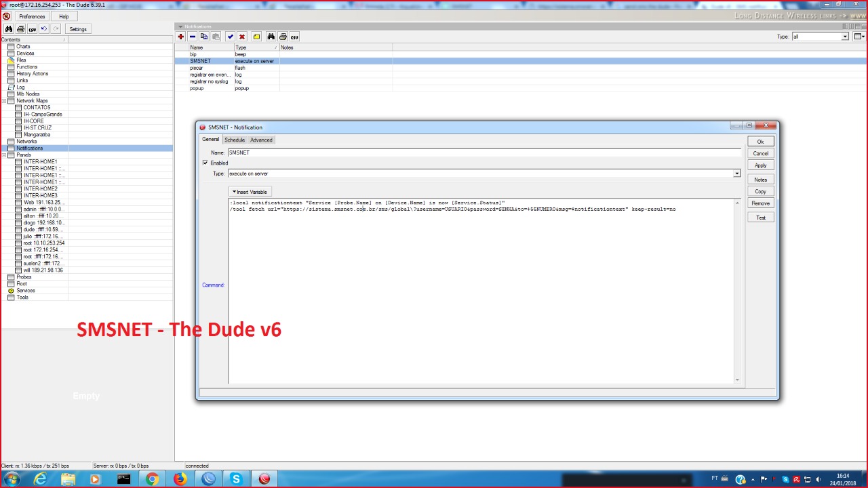
Task: Click the Windows Start button
Action: pyautogui.click(x=12, y=479)
